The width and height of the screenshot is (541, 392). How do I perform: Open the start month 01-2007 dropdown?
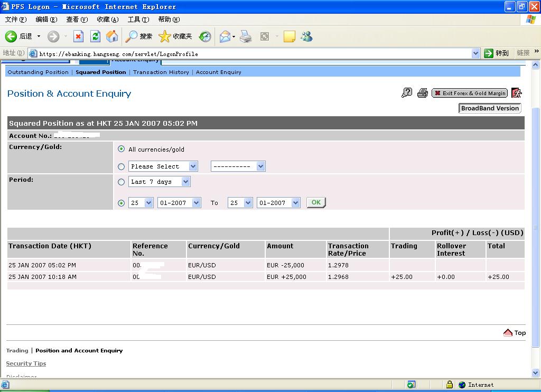pyautogui.click(x=179, y=203)
